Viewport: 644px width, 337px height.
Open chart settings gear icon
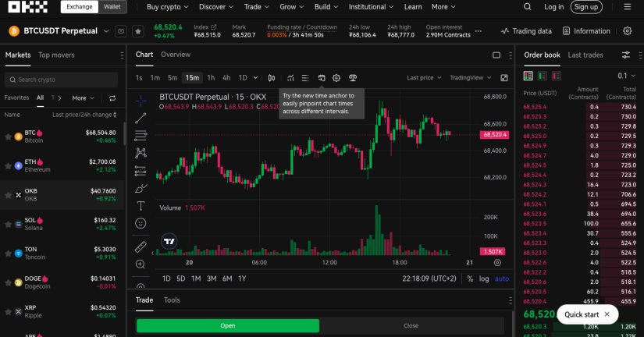tap(336, 78)
